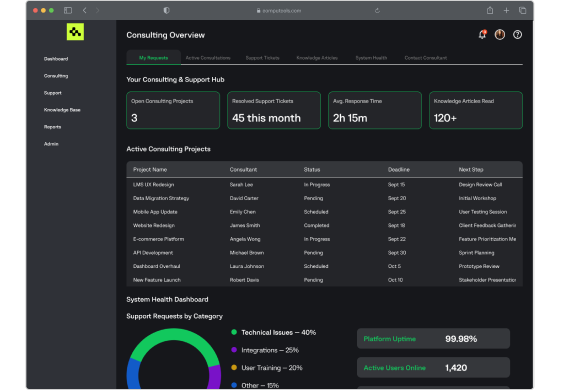The image size is (561, 390).
Task: Click the Active Users Online stat card
Action: [433, 367]
